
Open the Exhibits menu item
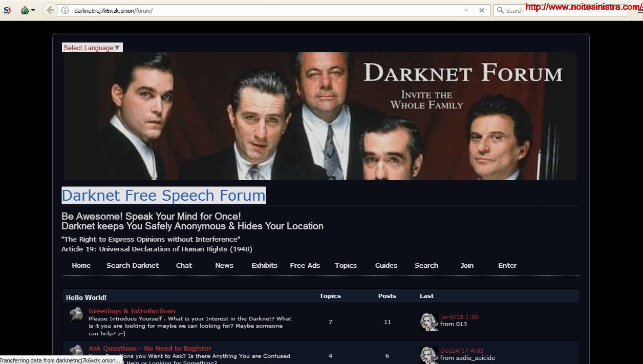265,265
